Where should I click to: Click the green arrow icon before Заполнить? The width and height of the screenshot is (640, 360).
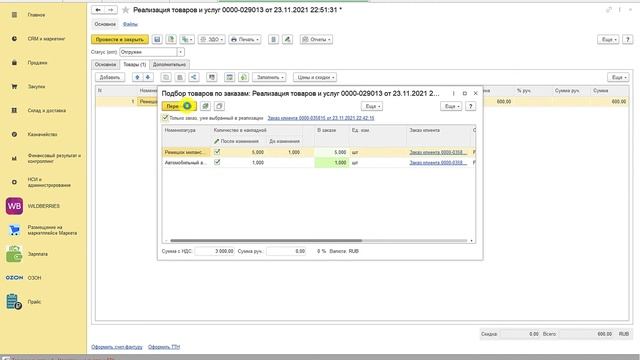point(244,77)
